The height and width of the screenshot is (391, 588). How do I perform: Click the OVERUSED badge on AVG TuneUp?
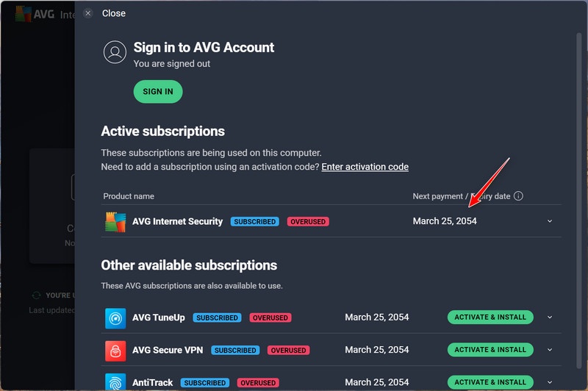point(270,318)
